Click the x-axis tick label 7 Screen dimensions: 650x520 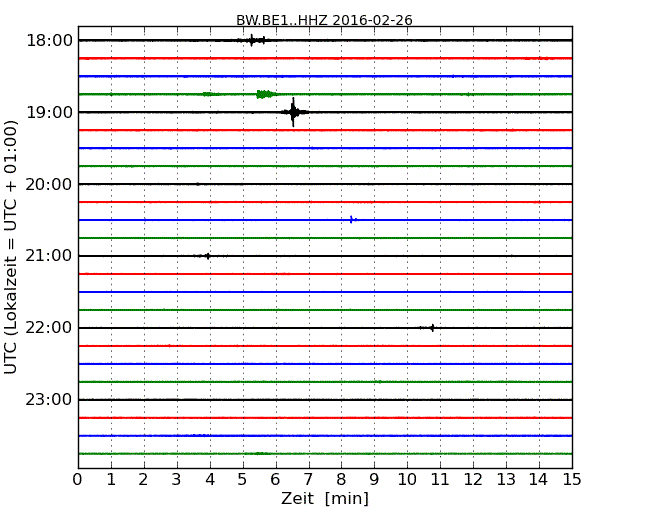click(308, 479)
